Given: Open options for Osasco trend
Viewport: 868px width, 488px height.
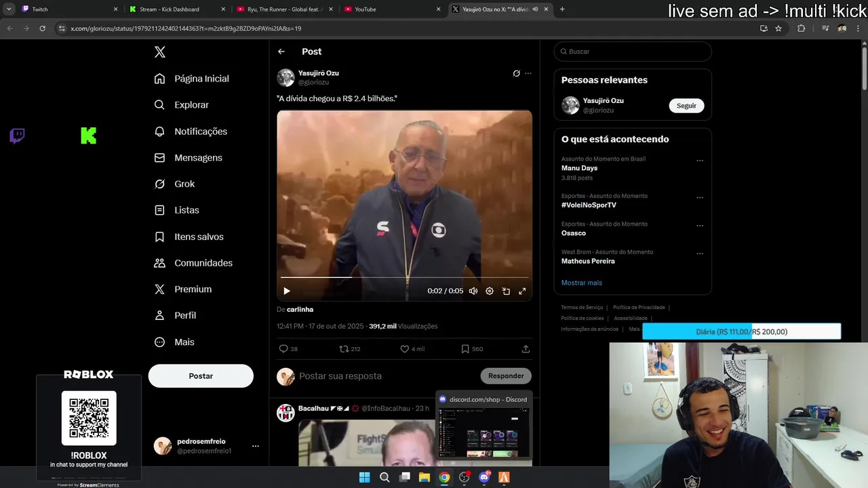Looking at the screenshot, I should 700,226.
